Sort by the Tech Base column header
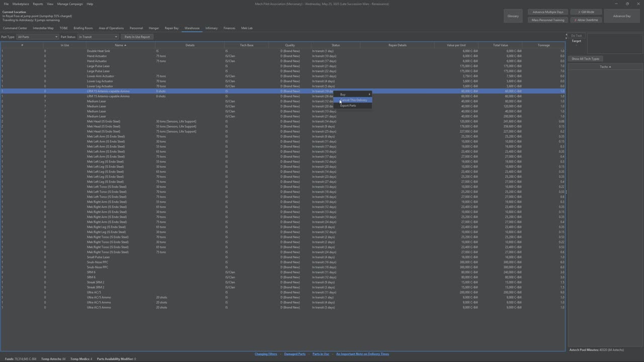This screenshot has width=644, height=362. coord(247,45)
